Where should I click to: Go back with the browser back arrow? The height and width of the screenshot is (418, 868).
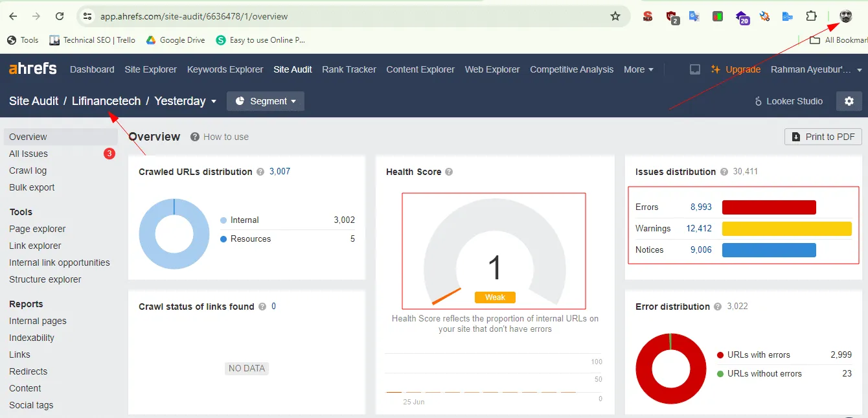click(x=13, y=16)
